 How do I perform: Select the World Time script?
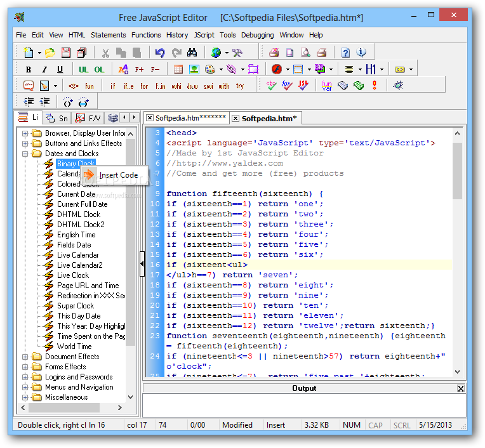tap(74, 346)
